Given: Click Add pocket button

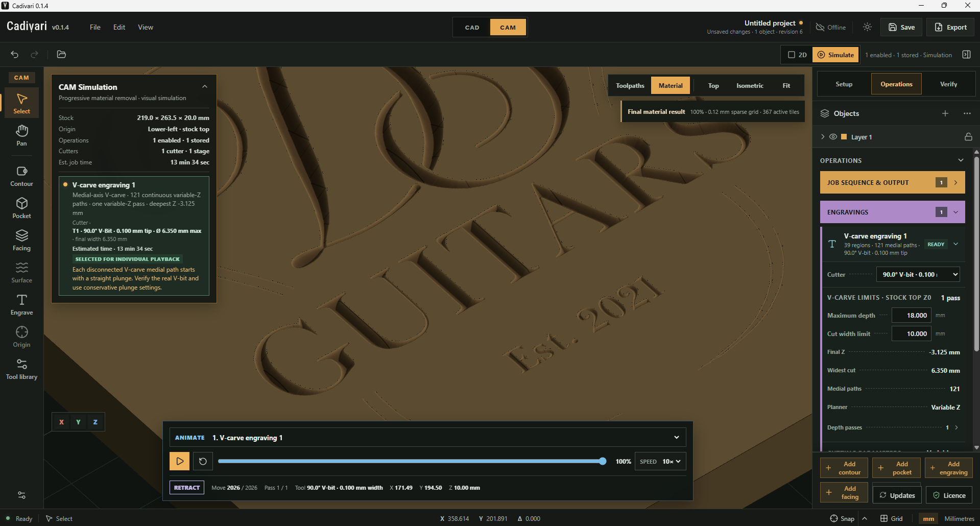Looking at the screenshot, I should [x=896, y=468].
